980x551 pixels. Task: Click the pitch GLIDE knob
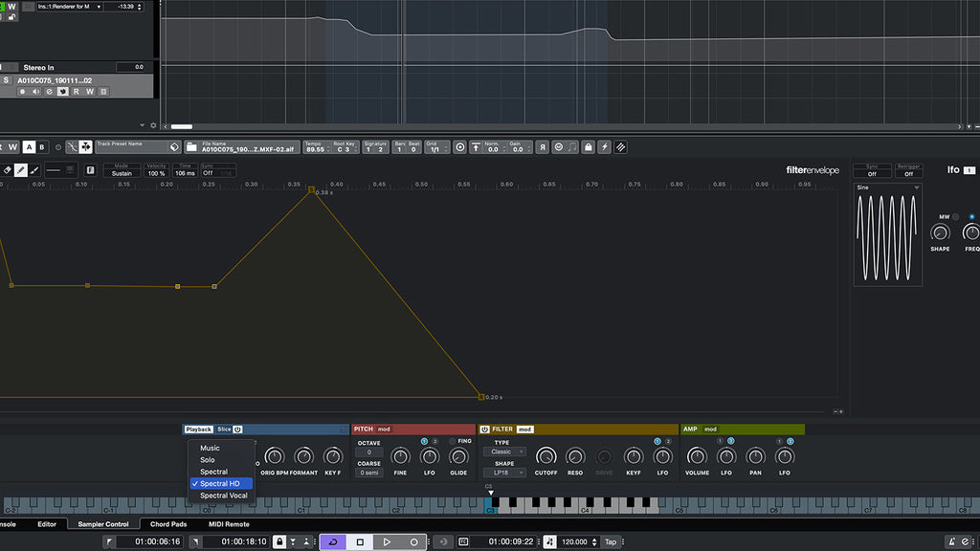tap(458, 456)
